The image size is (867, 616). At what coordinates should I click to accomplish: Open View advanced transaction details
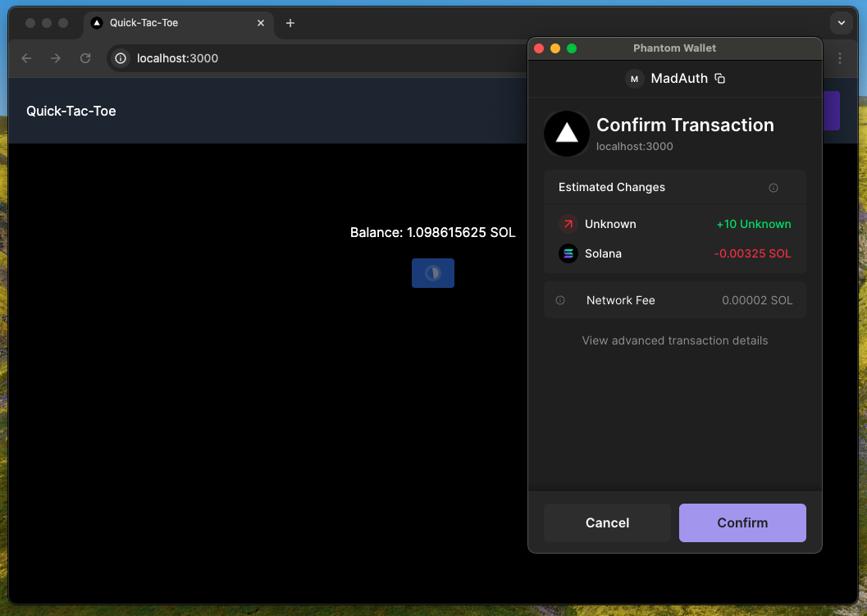tap(674, 340)
